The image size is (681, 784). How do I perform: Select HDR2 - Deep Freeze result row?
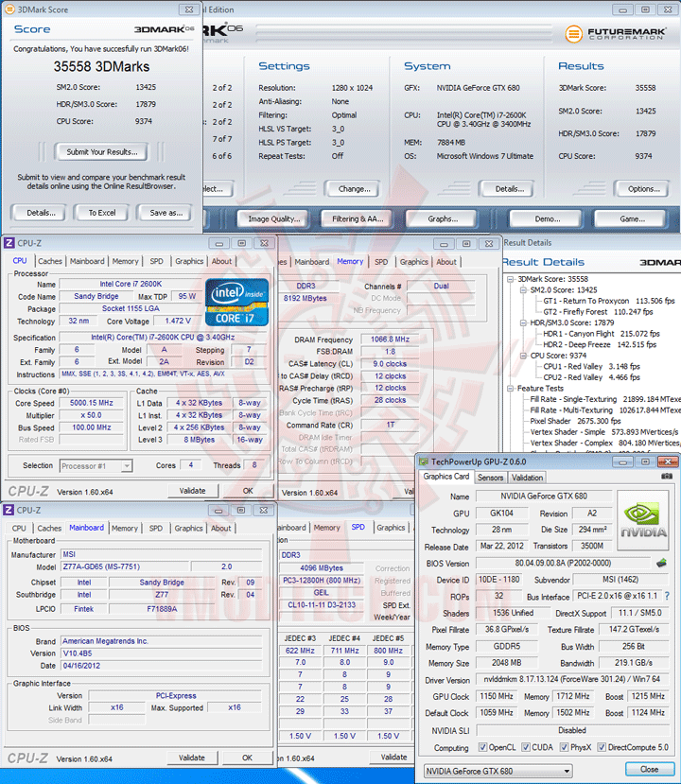(600, 344)
